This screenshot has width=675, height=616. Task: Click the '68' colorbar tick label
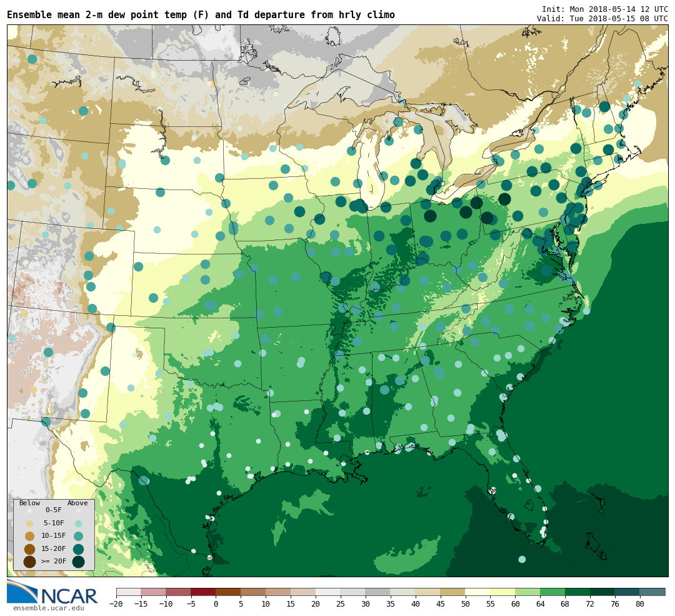[565, 604]
